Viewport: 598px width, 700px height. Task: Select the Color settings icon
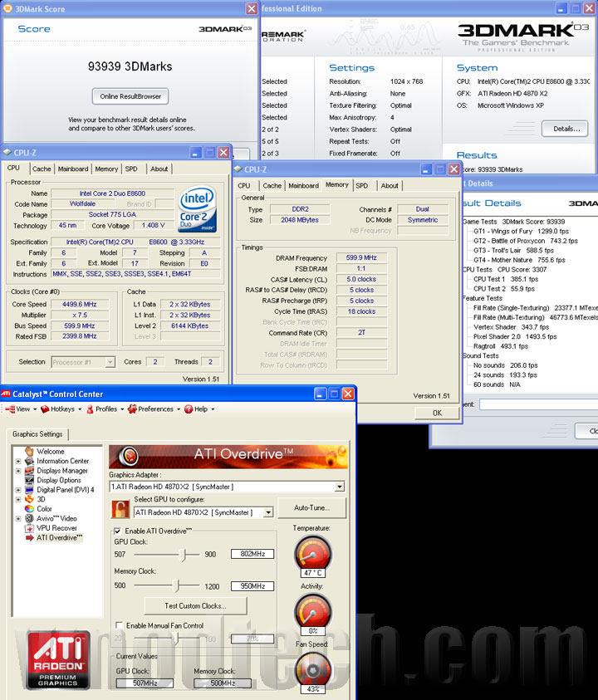point(29,509)
